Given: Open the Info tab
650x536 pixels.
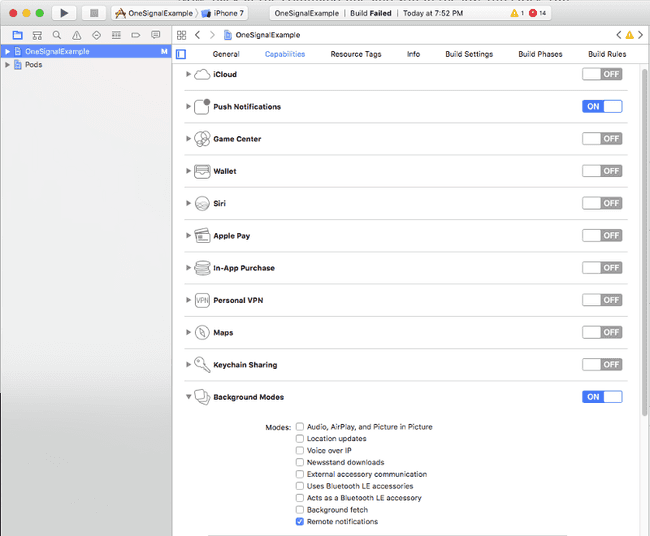Looking at the screenshot, I should pos(413,54).
